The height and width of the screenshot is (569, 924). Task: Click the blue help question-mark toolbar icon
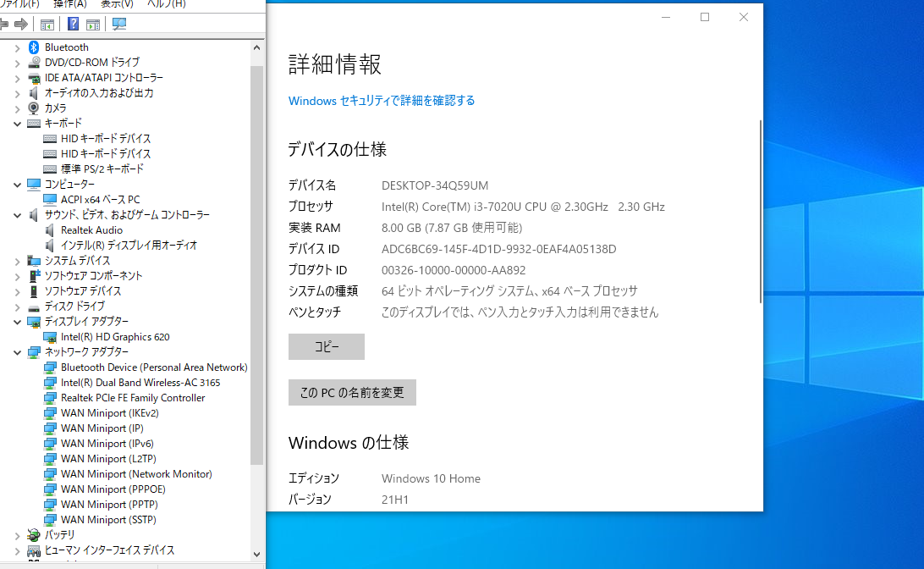pyautogui.click(x=73, y=24)
